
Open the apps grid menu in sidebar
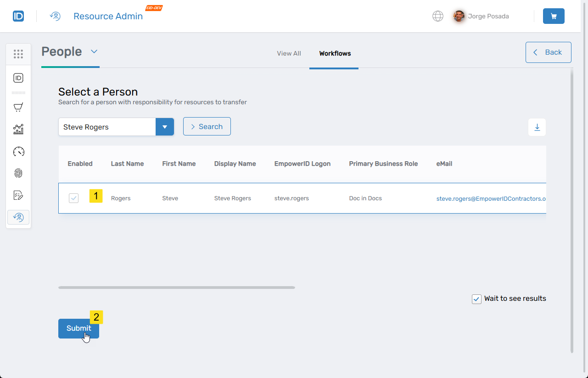point(18,54)
